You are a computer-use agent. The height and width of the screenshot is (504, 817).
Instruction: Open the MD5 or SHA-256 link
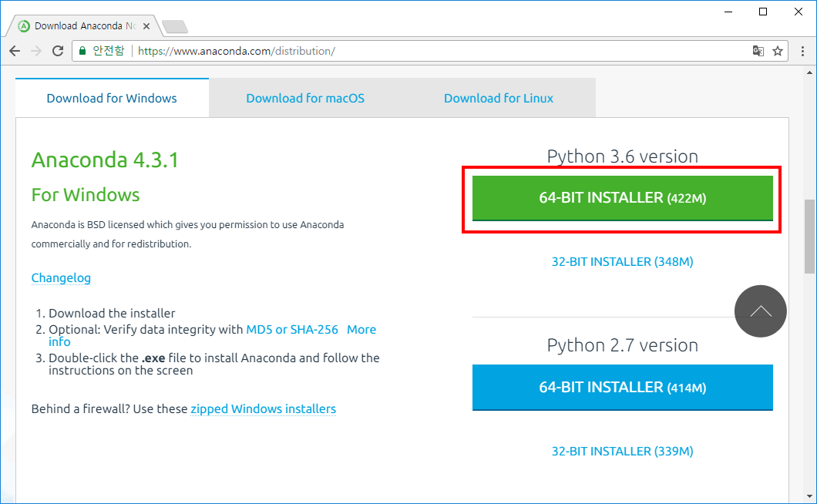point(292,329)
